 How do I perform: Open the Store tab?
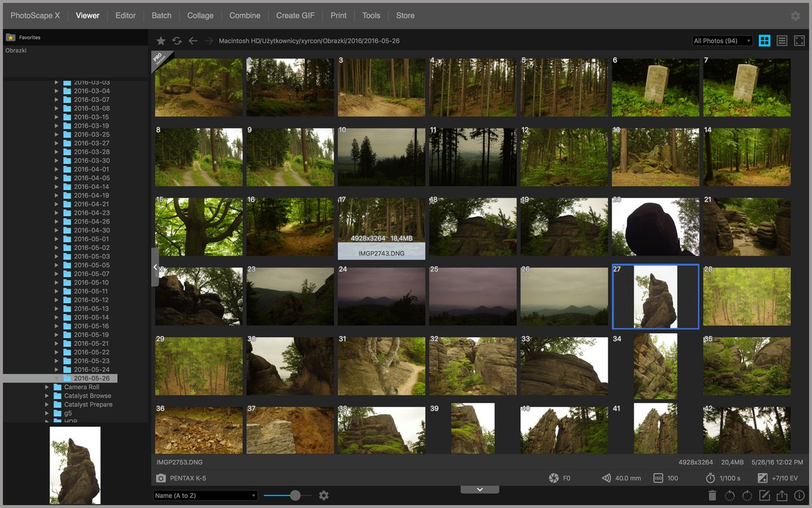pos(405,15)
